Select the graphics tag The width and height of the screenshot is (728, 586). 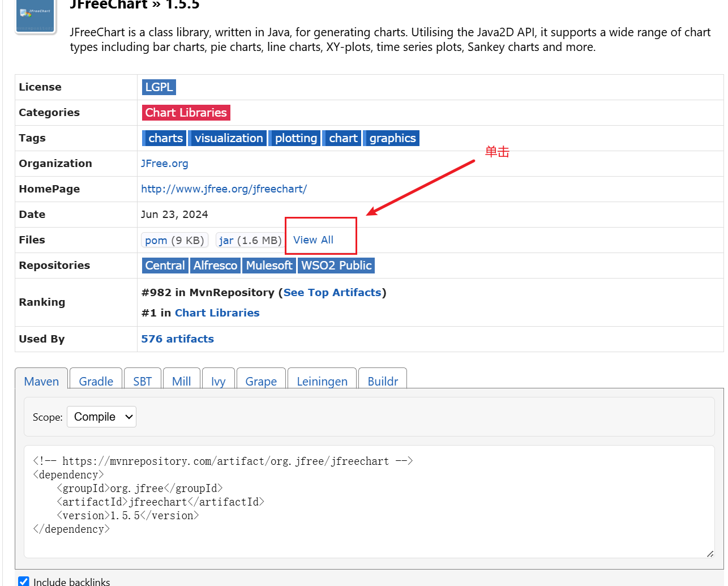(391, 138)
